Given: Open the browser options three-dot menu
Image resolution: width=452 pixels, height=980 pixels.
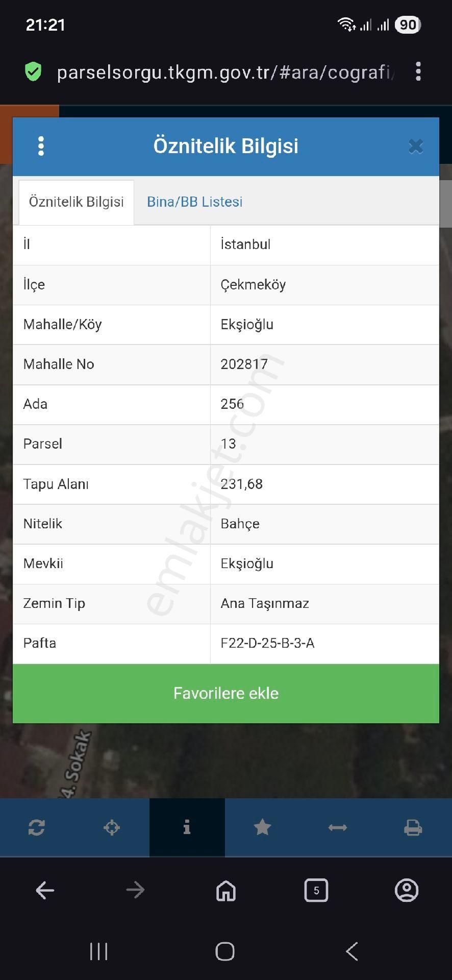Looking at the screenshot, I should (418, 71).
